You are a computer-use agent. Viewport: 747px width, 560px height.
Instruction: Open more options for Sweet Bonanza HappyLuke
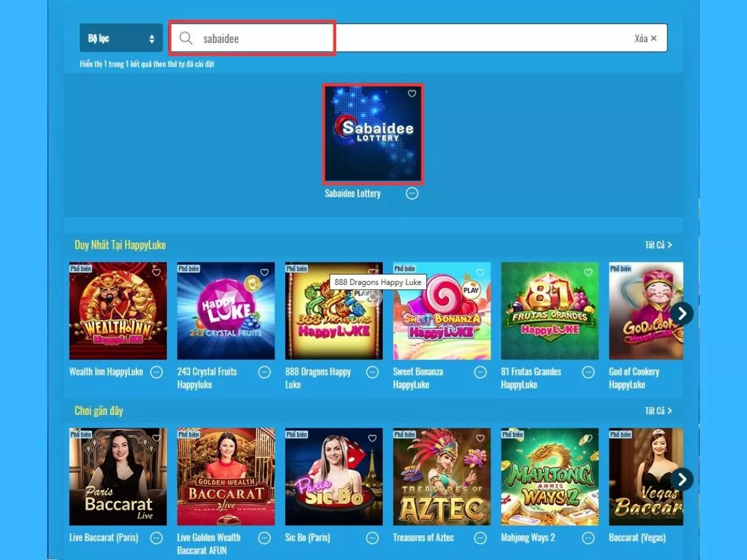tap(481, 372)
